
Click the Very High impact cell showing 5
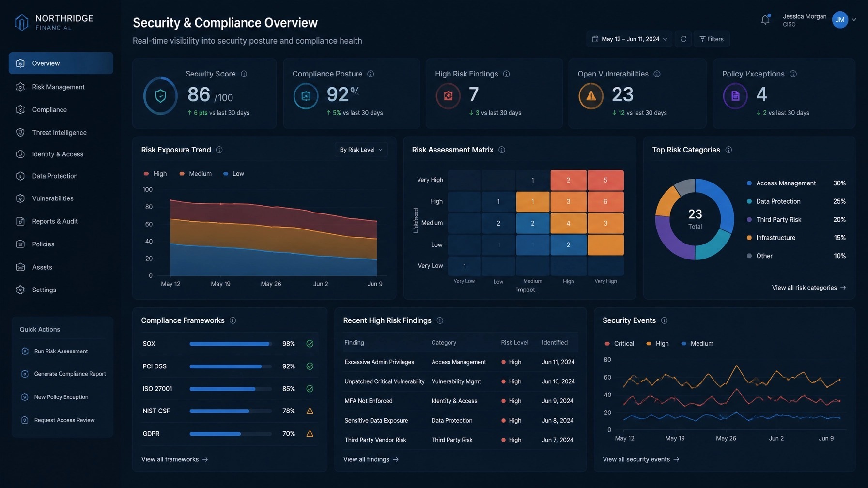(x=605, y=180)
